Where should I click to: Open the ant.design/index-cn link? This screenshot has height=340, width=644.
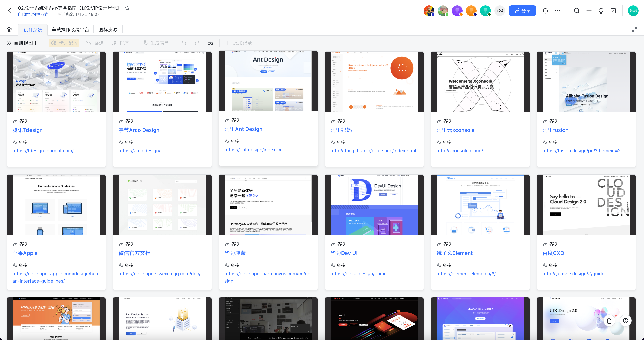(253, 150)
